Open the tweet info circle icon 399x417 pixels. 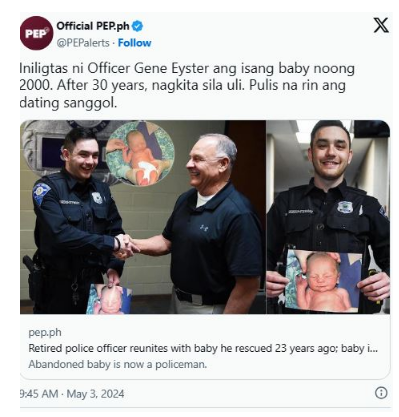click(381, 393)
